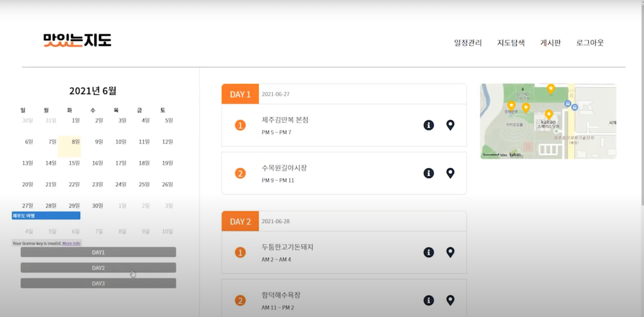The image size is (644, 317).
Task: Click 로그아웃 to log out
Action: [590, 43]
